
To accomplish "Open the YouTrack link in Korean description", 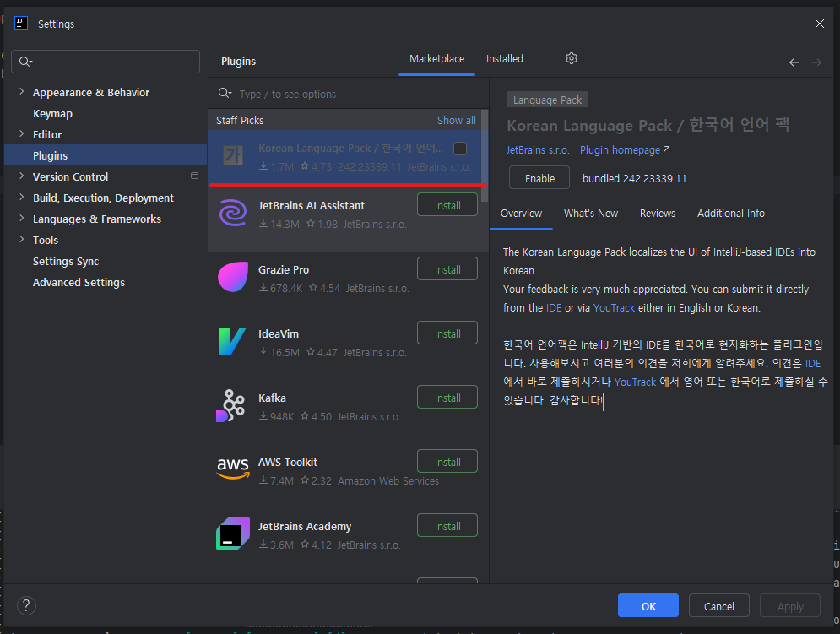I will (635, 382).
